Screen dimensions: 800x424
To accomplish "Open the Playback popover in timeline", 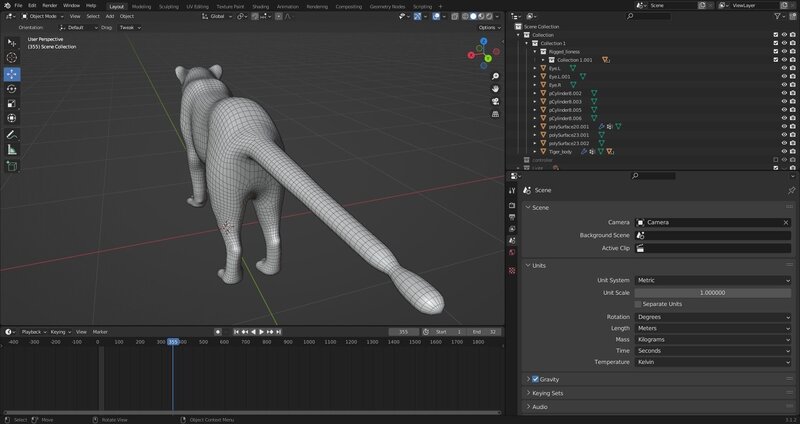I will [32, 331].
